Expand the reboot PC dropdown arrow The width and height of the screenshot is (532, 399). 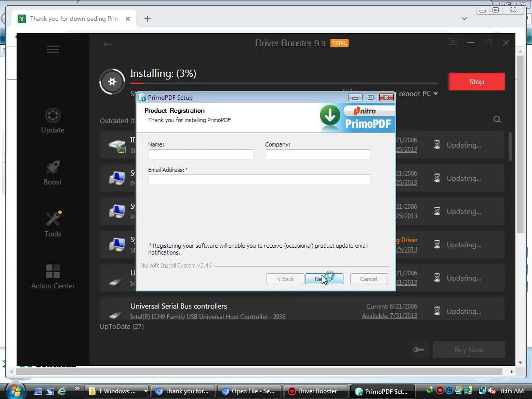436,94
